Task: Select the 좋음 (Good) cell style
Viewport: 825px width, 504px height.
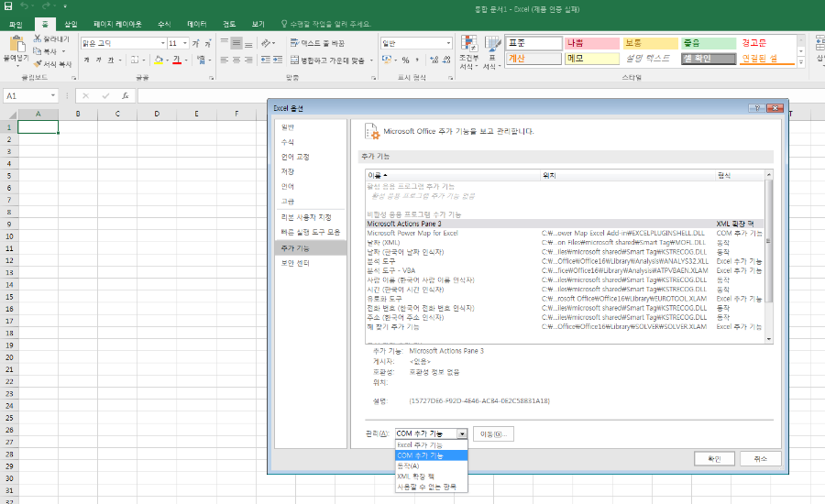Action: [709, 43]
